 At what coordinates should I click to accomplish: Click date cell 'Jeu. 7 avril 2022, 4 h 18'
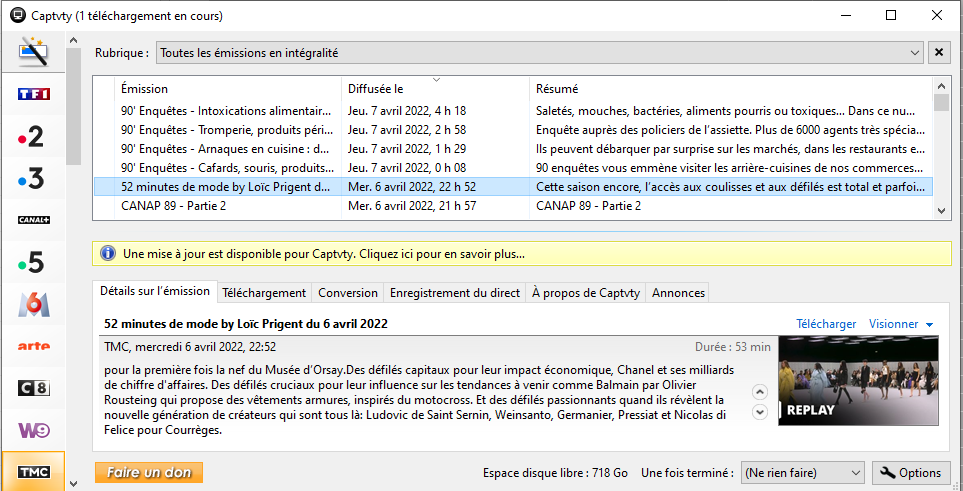pyautogui.click(x=407, y=111)
